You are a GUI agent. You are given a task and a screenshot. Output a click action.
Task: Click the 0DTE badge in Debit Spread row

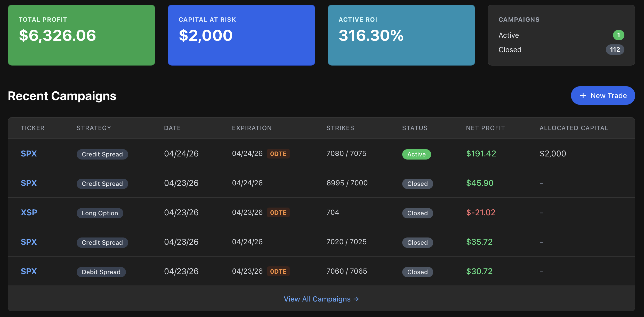click(x=278, y=272)
